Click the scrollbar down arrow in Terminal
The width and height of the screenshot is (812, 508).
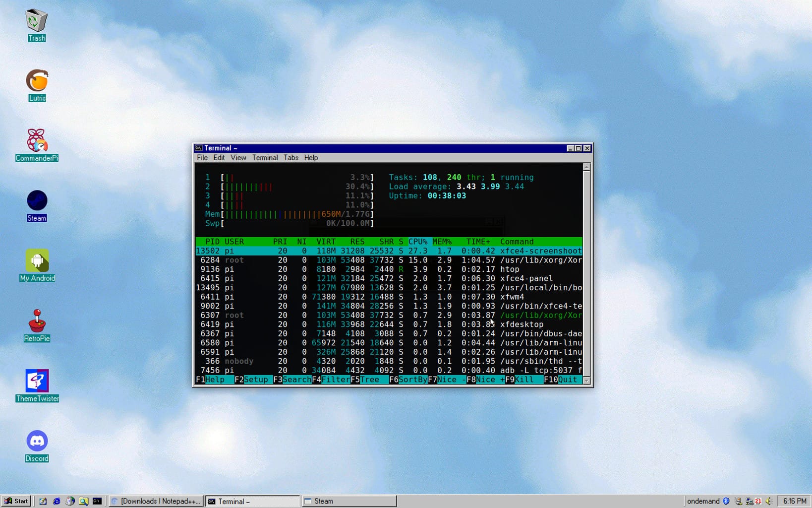[x=586, y=381]
